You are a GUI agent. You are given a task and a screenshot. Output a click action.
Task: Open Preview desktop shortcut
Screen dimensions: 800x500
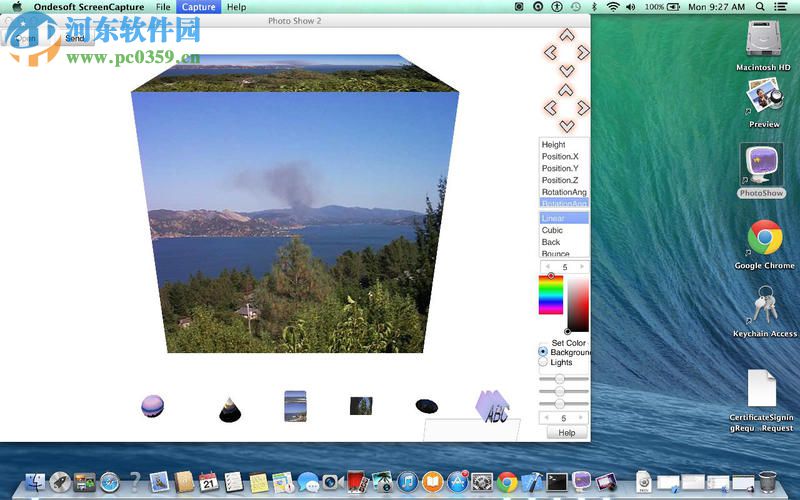coord(764,103)
